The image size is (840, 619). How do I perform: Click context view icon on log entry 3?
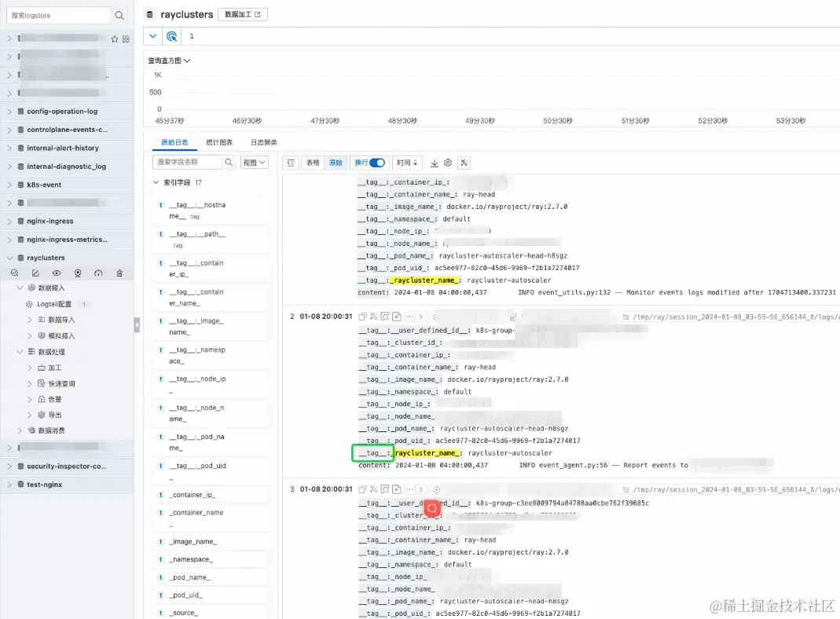385,489
